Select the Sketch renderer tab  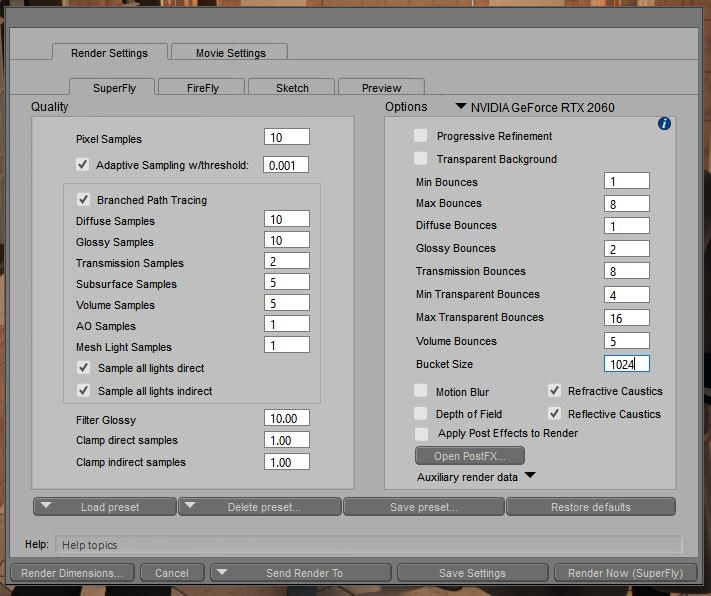pos(292,88)
